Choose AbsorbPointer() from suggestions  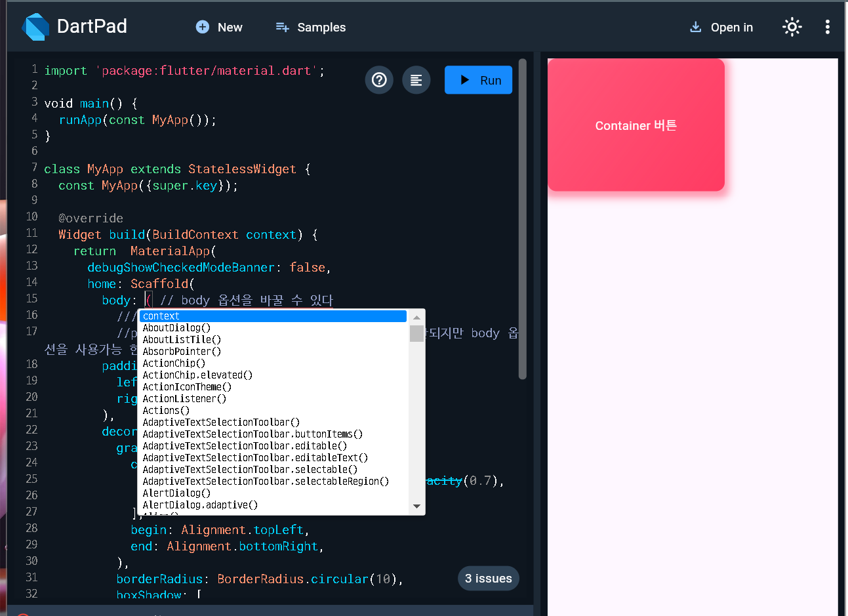click(273, 352)
